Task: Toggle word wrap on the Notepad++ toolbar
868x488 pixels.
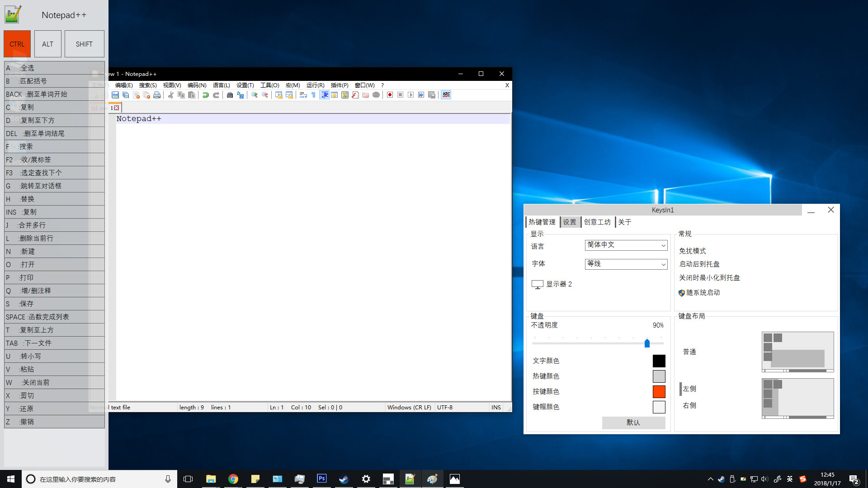Action: point(303,95)
